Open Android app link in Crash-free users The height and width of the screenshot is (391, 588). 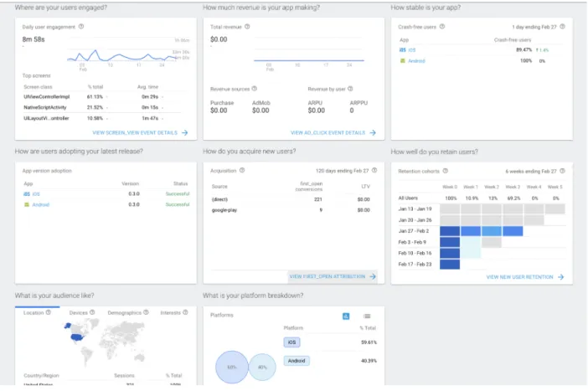416,61
